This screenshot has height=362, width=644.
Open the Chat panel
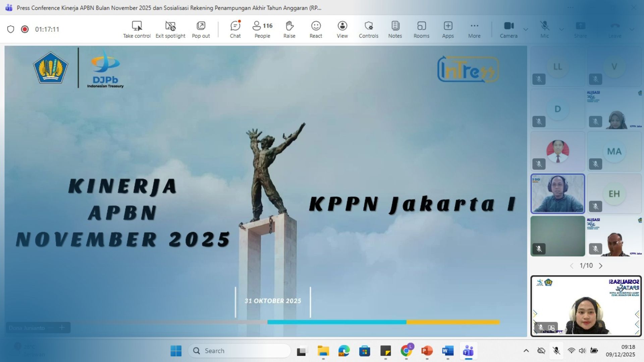point(235,29)
